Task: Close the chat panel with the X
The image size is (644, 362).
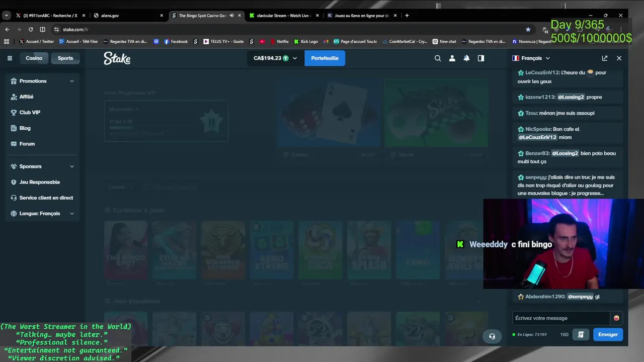Action: pos(619,58)
